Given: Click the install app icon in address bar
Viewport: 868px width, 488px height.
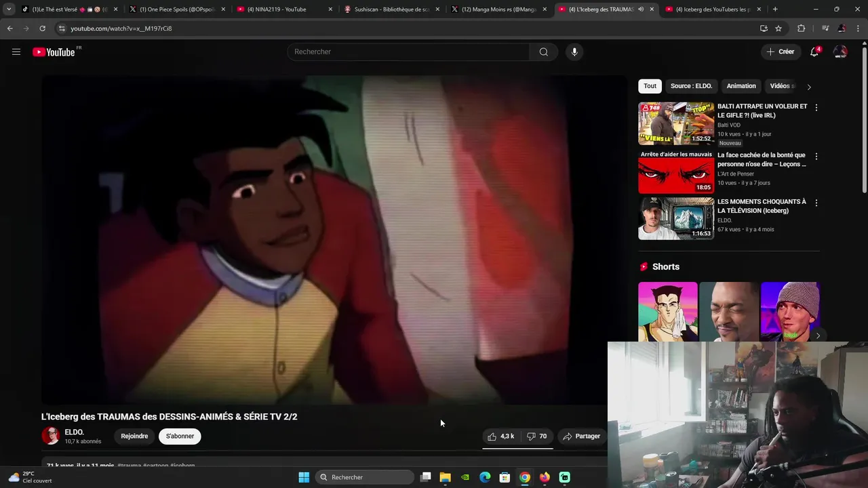Looking at the screenshot, I should point(764,28).
